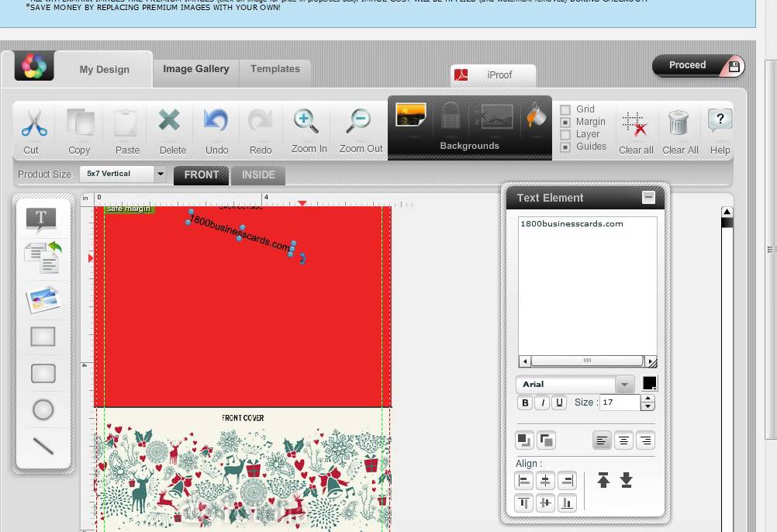Zoom In with the magnifier plus icon
Viewport: 777px width, 532px height.
tap(306, 121)
